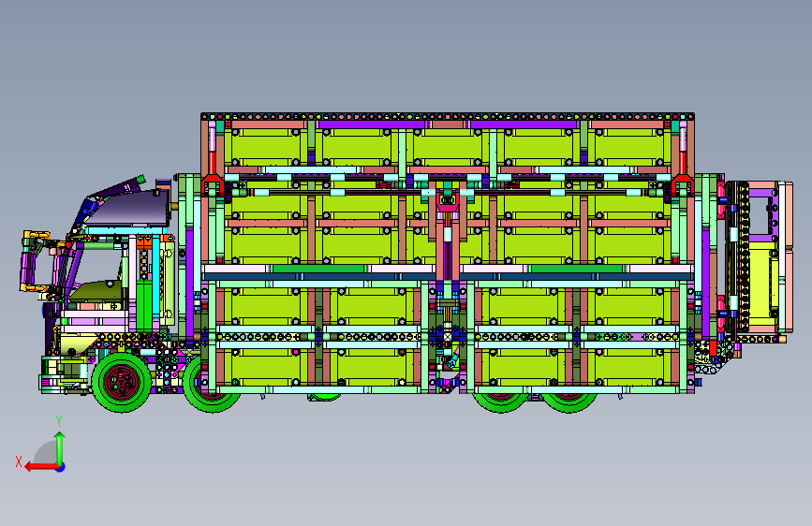Image resolution: width=812 pixels, height=526 pixels.
Task: Click the blue origin ball of the axis triad
Action: click(x=61, y=467)
